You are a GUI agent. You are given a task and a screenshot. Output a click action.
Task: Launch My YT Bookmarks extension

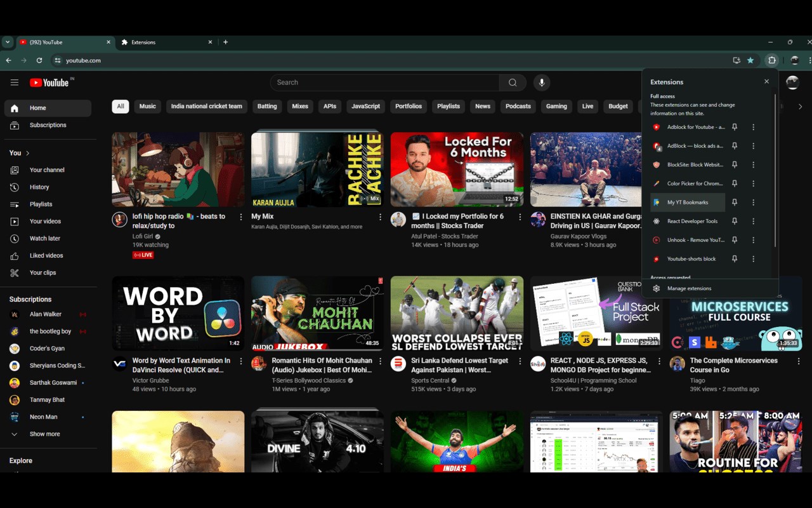688,203
